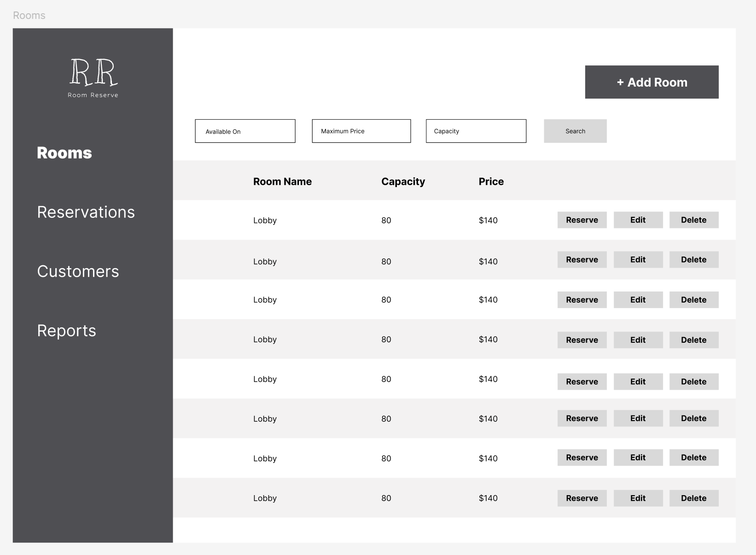
Task: Delete the first Lobby room
Action: [x=693, y=220]
